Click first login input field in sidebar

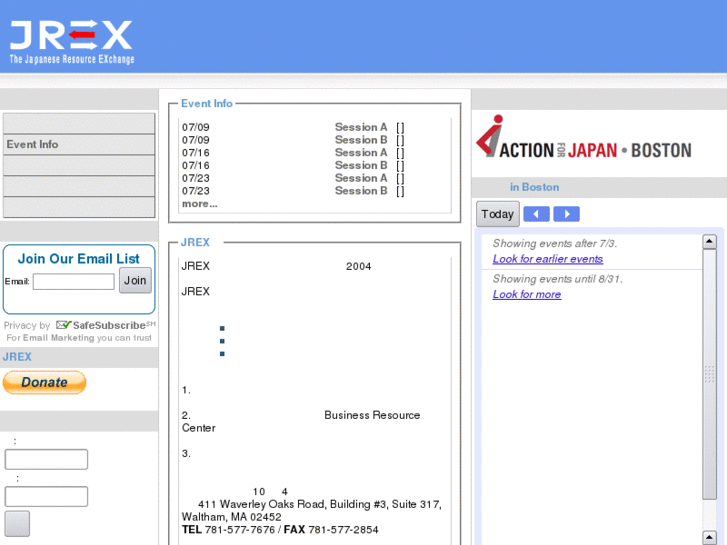point(46,459)
